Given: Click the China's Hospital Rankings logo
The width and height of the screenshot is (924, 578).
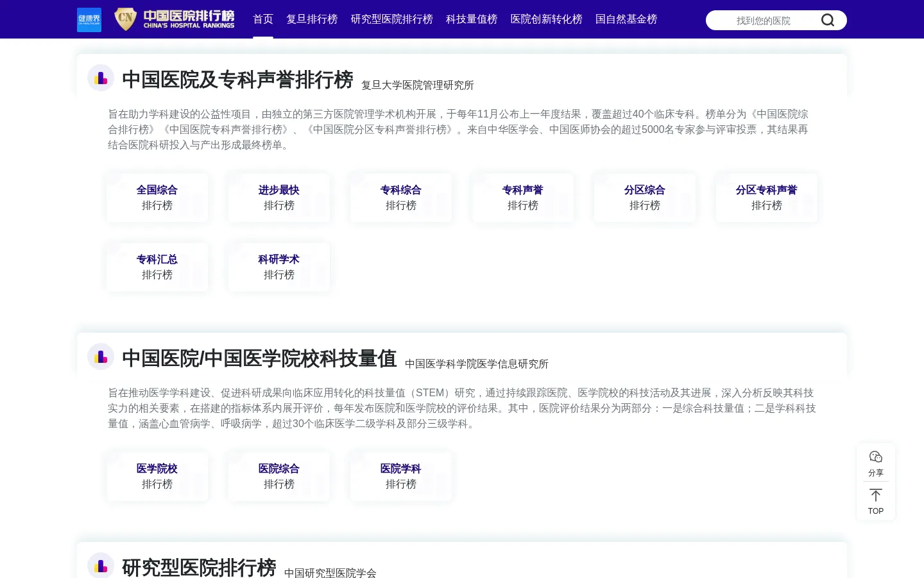Looking at the screenshot, I should [175, 19].
